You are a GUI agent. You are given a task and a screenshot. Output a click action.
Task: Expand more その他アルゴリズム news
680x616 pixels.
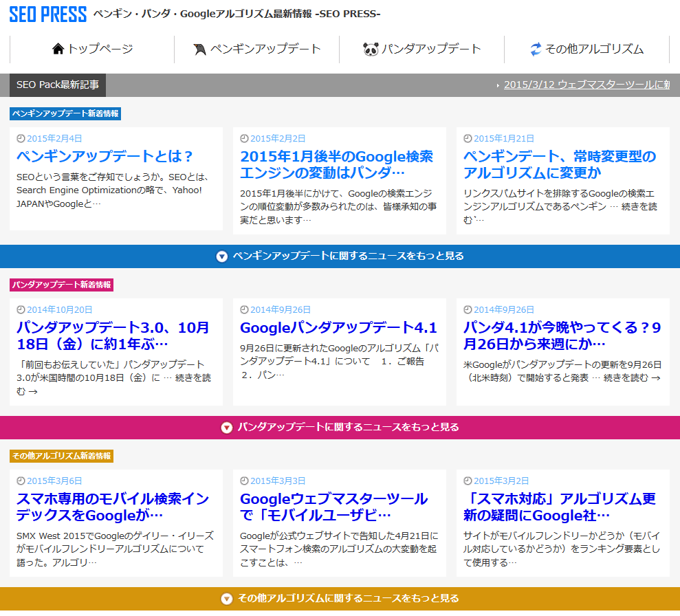[348, 598]
